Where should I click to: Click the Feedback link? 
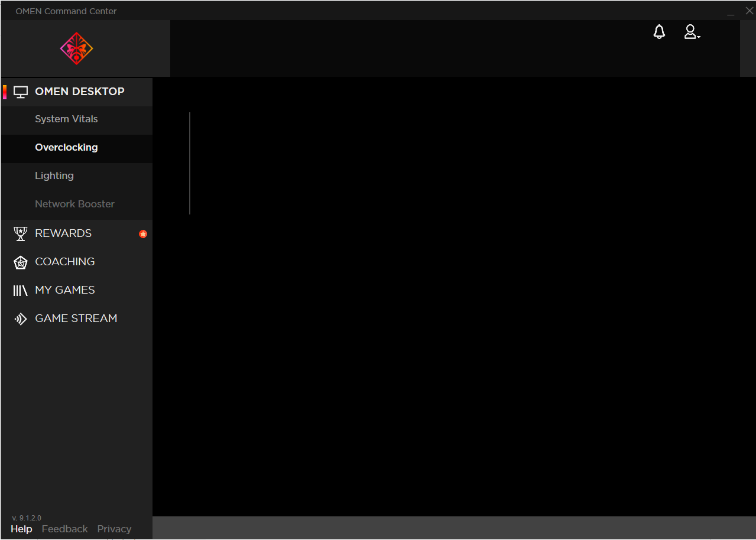[x=64, y=529]
